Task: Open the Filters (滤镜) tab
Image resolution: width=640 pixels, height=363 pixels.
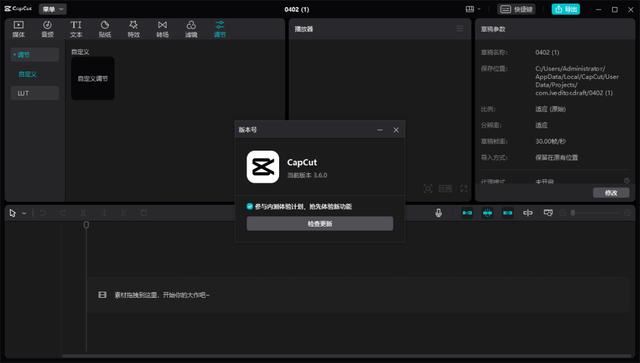Action: (191, 29)
